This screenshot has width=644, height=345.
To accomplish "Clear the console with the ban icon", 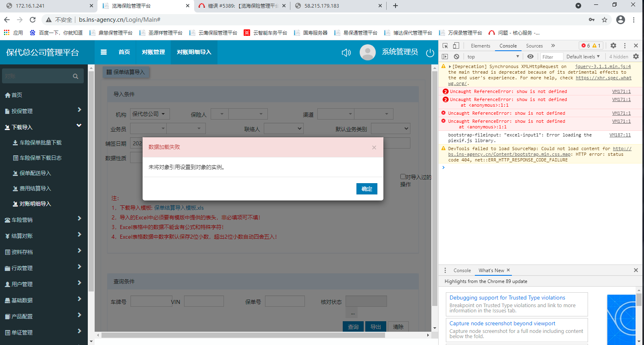I will click(x=456, y=57).
